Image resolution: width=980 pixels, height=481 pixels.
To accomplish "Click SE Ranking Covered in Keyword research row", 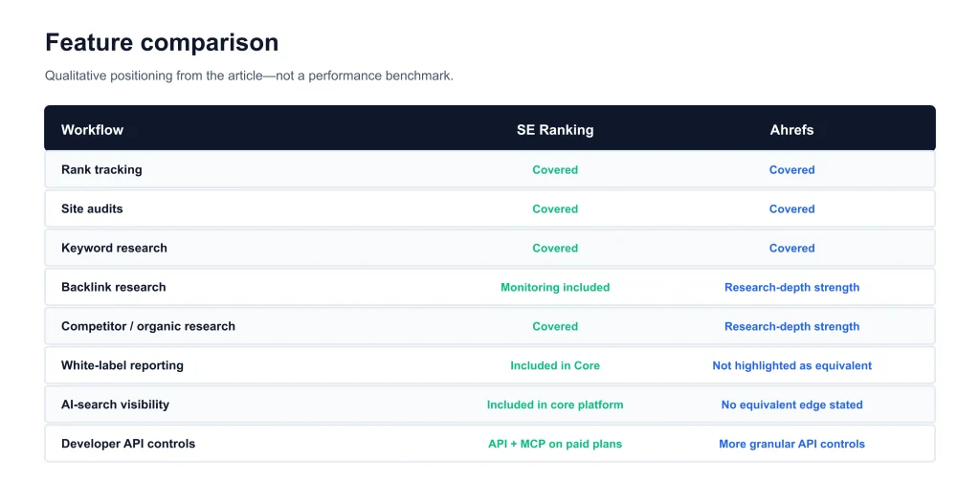I will (x=555, y=248).
